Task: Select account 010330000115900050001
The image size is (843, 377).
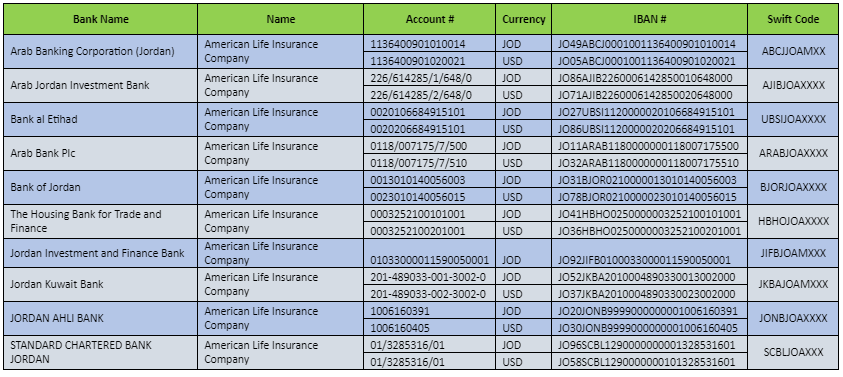Action: 430,260
